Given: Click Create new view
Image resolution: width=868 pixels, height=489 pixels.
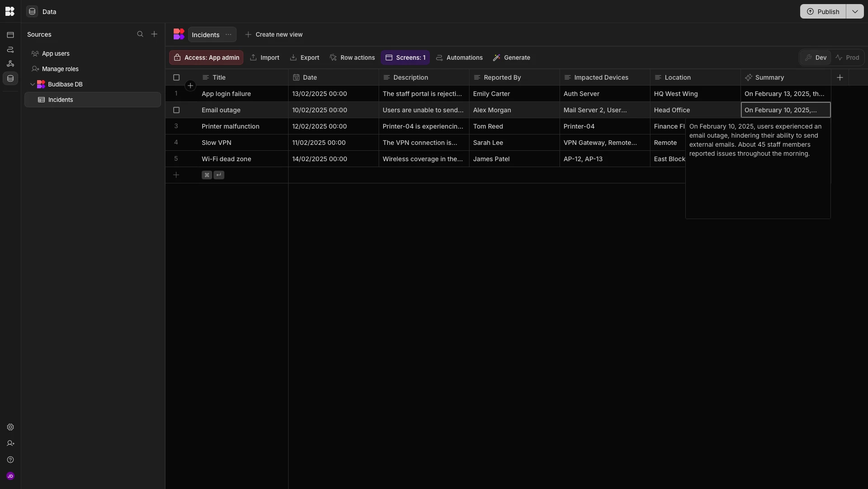Looking at the screenshot, I should pyautogui.click(x=274, y=34).
